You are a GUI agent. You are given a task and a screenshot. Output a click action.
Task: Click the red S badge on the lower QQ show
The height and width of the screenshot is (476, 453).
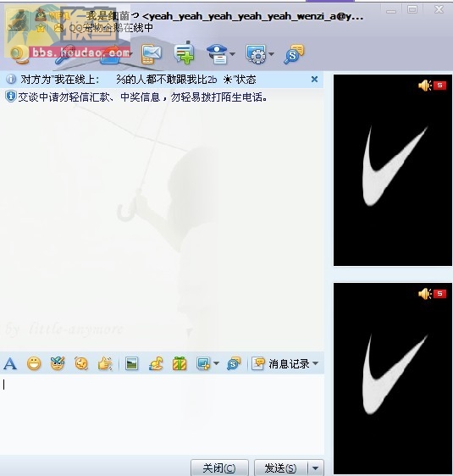pos(439,294)
